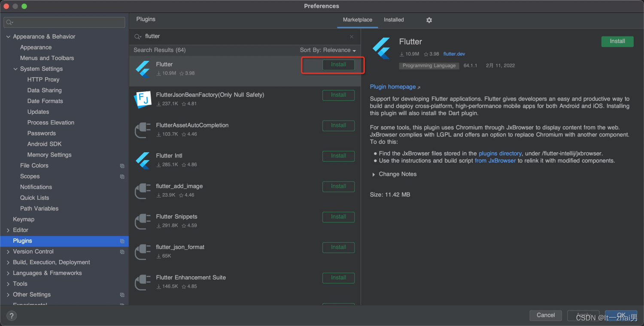Select Appearance in settings tree
Viewport: 644px width, 326px height.
pos(36,48)
